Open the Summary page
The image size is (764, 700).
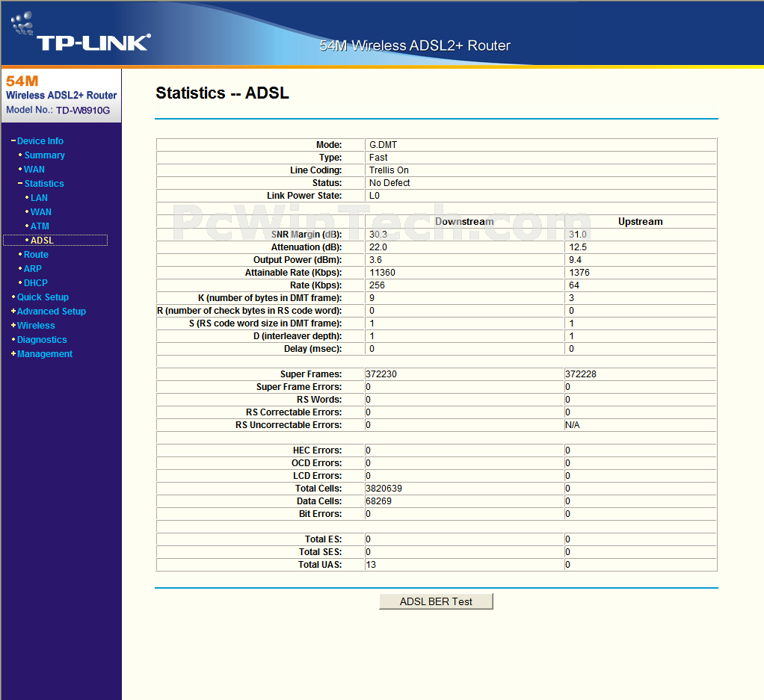(44, 155)
